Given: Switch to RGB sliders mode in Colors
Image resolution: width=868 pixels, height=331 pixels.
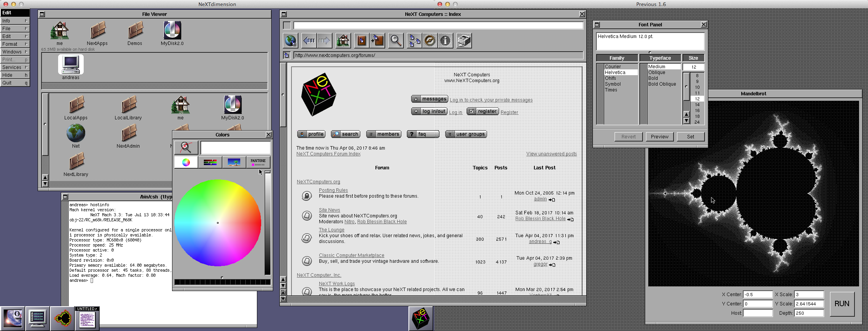Looking at the screenshot, I should coord(210,162).
